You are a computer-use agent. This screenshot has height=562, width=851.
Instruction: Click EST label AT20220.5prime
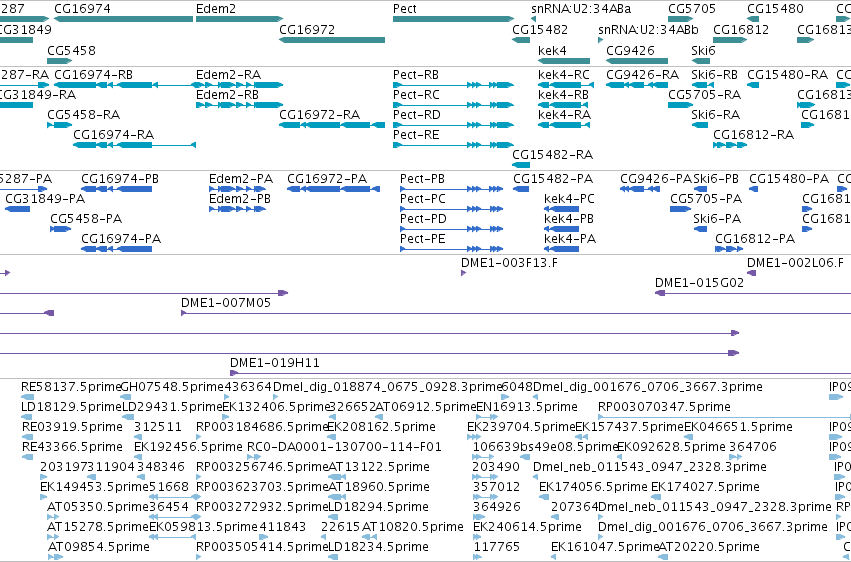[x=709, y=547]
